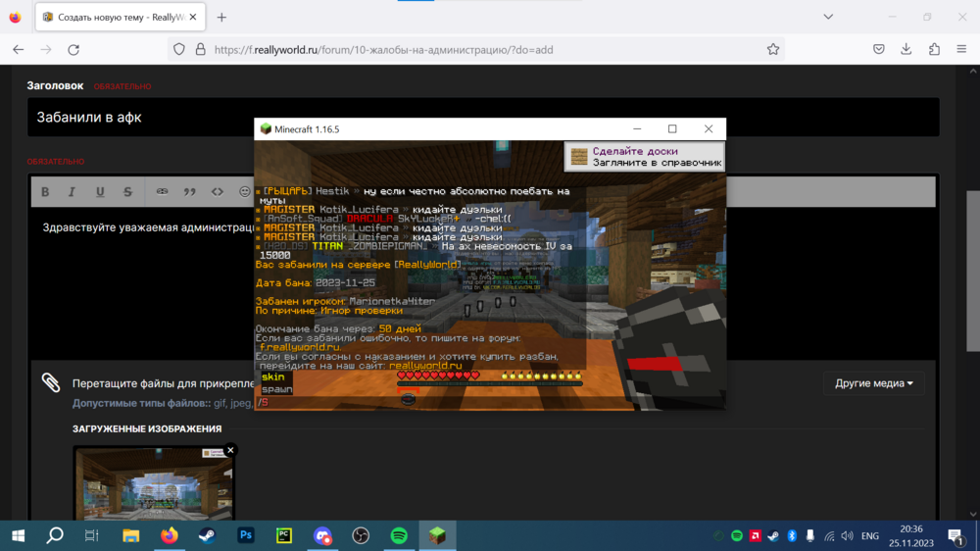Choose 'spawn' chat command suggestion
This screenshot has height=551, width=980.
(277, 389)
